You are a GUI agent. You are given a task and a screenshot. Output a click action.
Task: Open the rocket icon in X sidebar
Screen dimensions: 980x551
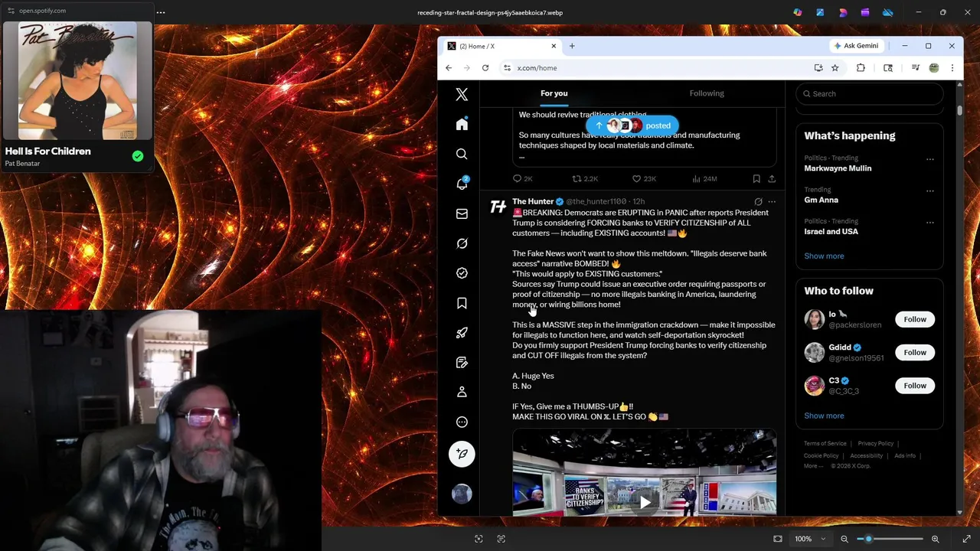tap(462, 333)
